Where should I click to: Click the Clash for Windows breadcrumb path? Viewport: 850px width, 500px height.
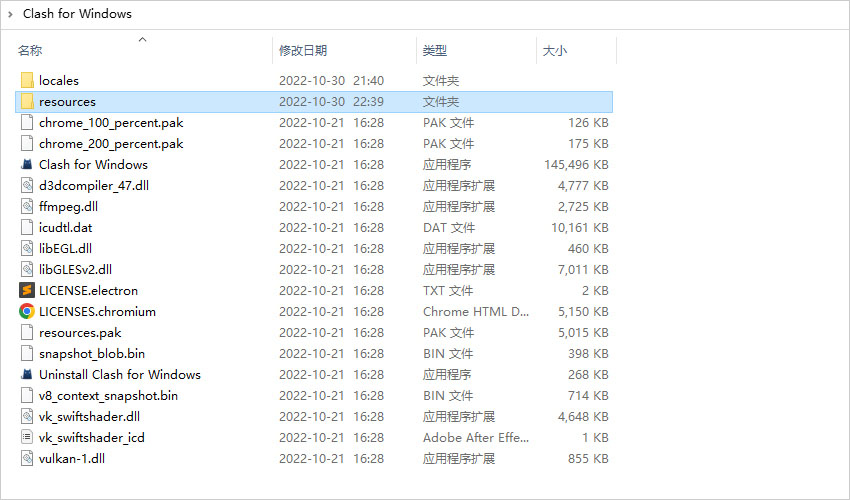77,14
